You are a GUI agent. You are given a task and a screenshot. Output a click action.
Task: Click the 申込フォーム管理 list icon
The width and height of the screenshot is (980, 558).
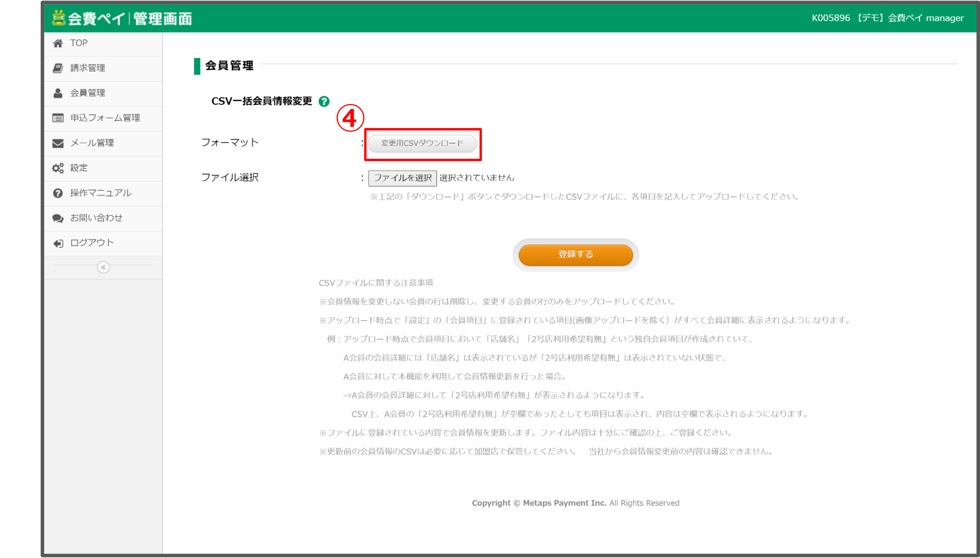pos(58,118)
